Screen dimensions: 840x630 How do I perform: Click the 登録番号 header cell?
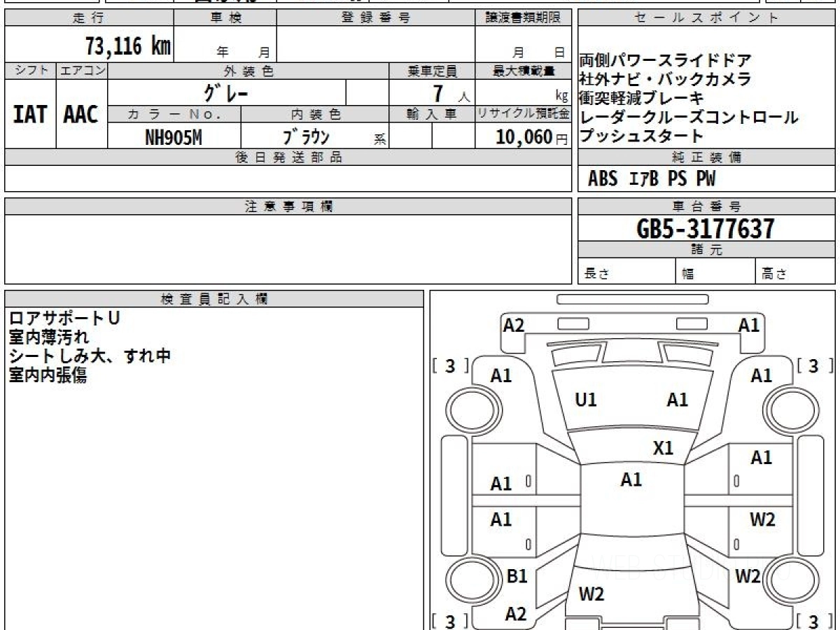point(376,18)
